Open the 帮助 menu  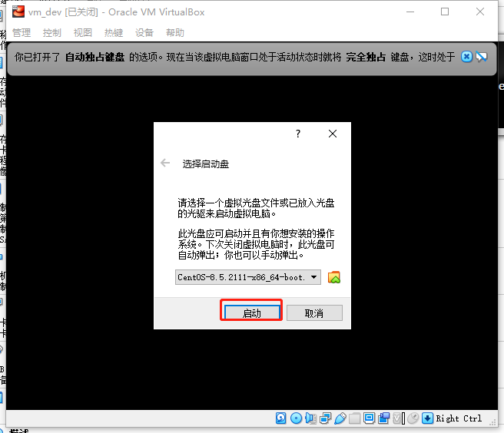pos(175,32)
